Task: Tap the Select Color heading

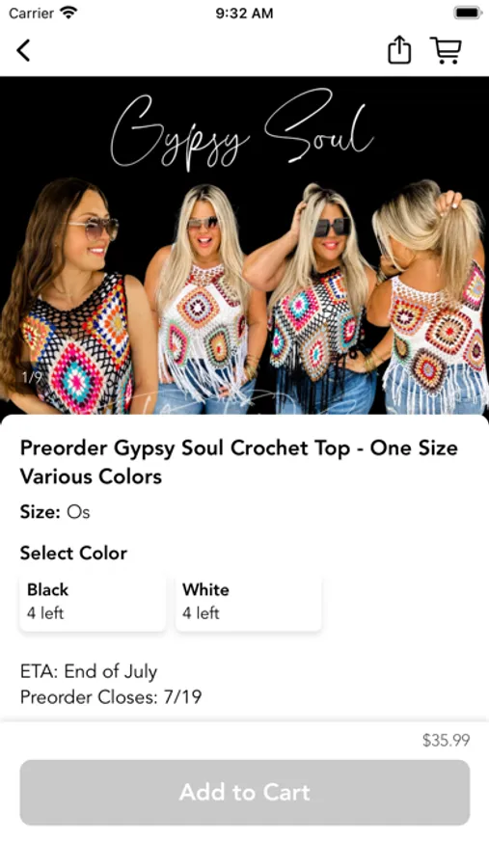Action: (73, 553)
